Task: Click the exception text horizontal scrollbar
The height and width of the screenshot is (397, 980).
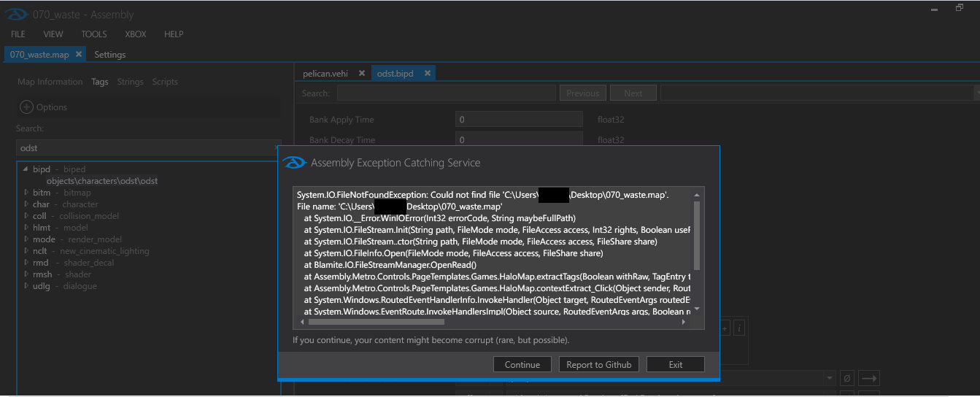Action: click(x=376, y=321)
